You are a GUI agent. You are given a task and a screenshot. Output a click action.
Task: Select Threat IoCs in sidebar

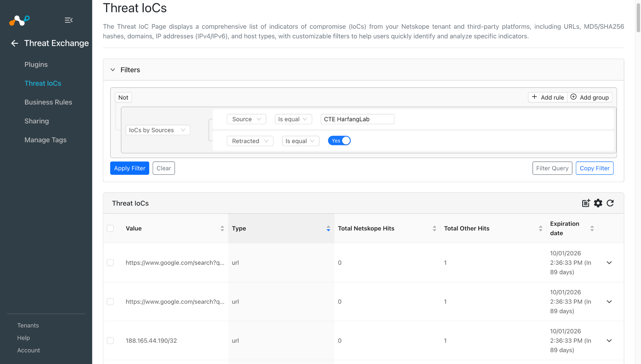pos(43,83)
